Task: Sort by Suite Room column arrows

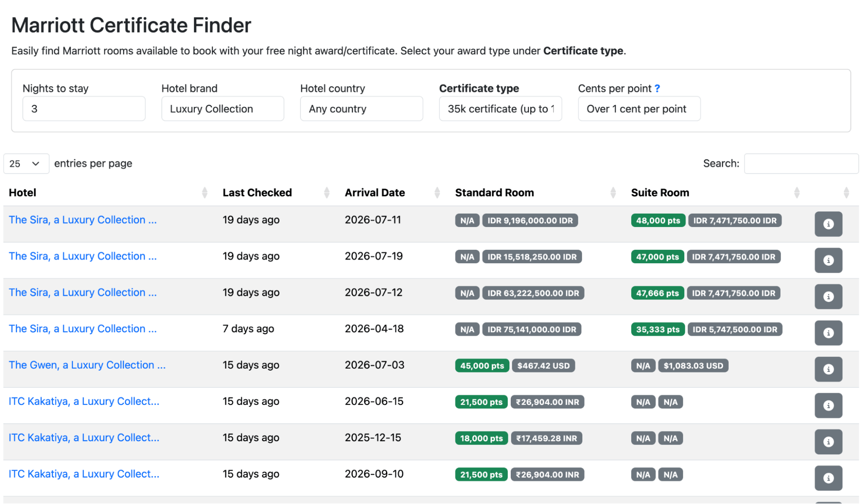Action: click(797, 192)
